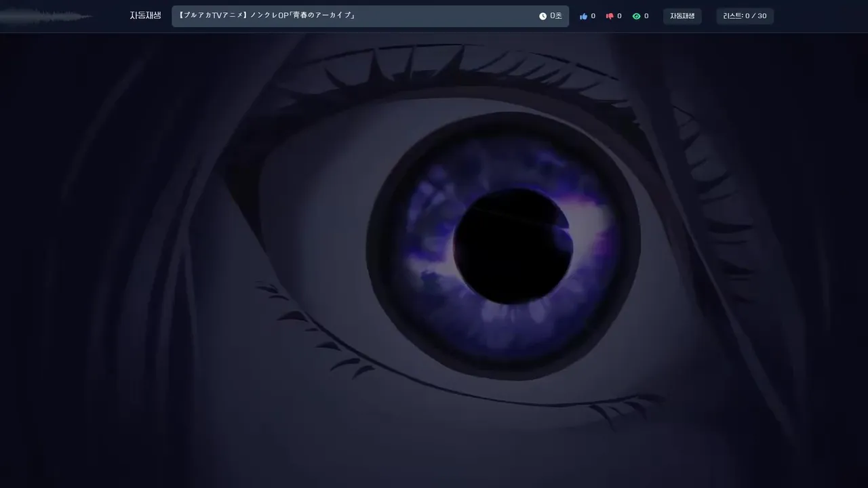Click the clock timer icon
This screenshot has width=868, height=488.
pyautogui.click(x=542, y=16)
